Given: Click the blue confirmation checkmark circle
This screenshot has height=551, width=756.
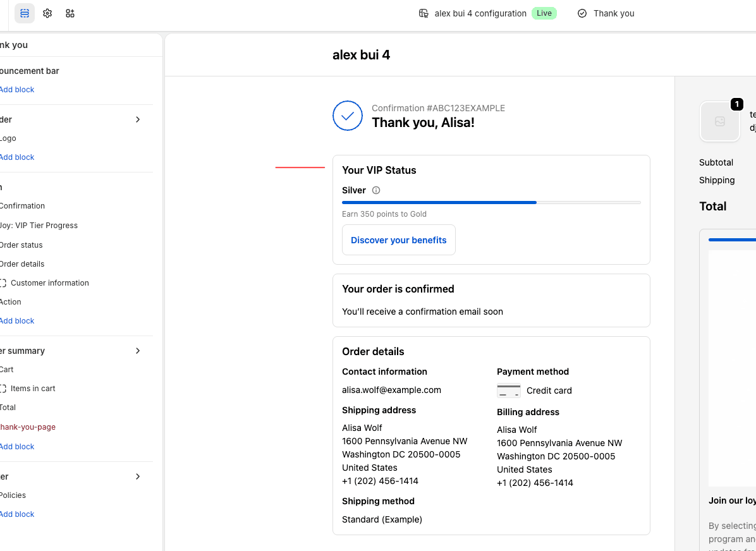Looking at the screenshot, I should (348, 116).
